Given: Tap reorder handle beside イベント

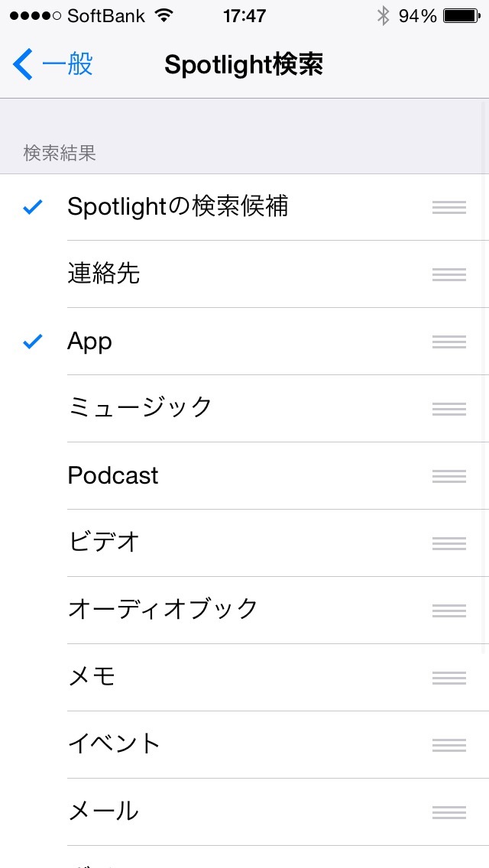Looking at the screenshot, I should tap(449, 745).
